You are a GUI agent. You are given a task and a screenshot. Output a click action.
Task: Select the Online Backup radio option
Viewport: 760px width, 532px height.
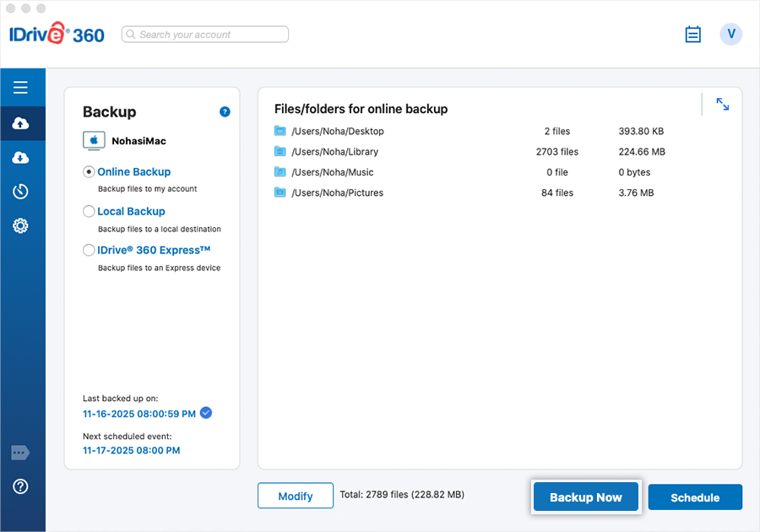point(89,171)
